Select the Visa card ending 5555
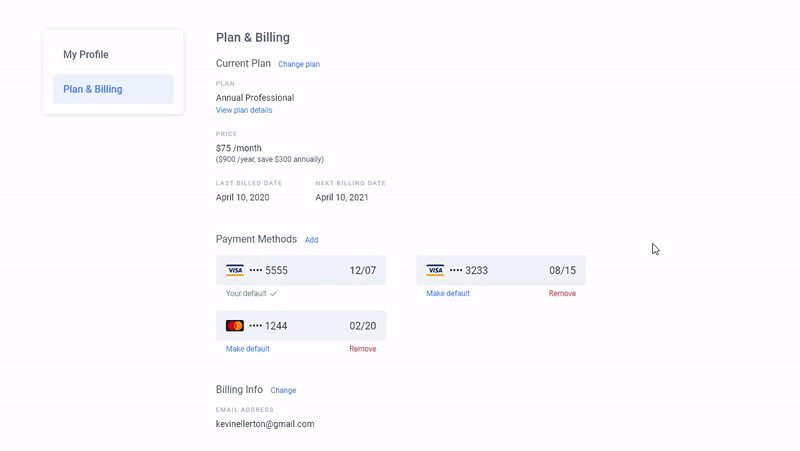Viewport: 800px width, 451px height. 301,270
